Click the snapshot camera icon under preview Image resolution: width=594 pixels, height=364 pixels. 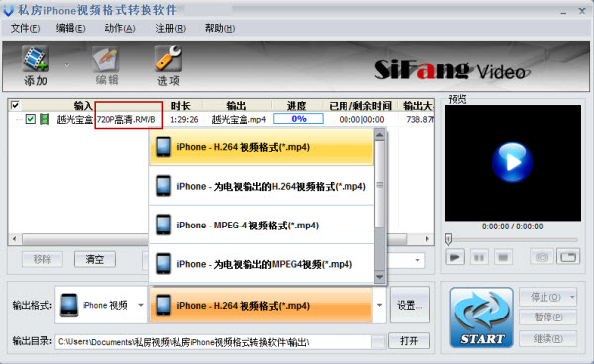[x=542, y=258]
